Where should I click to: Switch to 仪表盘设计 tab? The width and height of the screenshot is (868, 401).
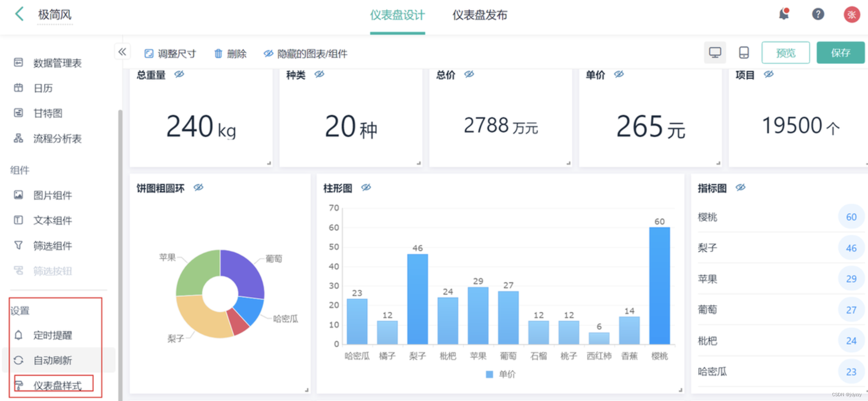coord(397,15)
